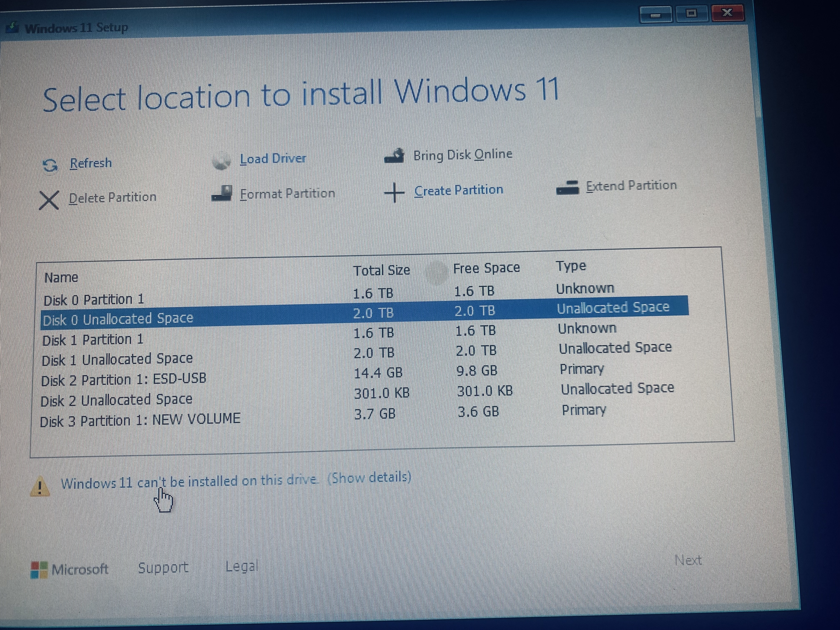
Task: Maximize the Windows 11 Setup window
Action: pos(691,14)
